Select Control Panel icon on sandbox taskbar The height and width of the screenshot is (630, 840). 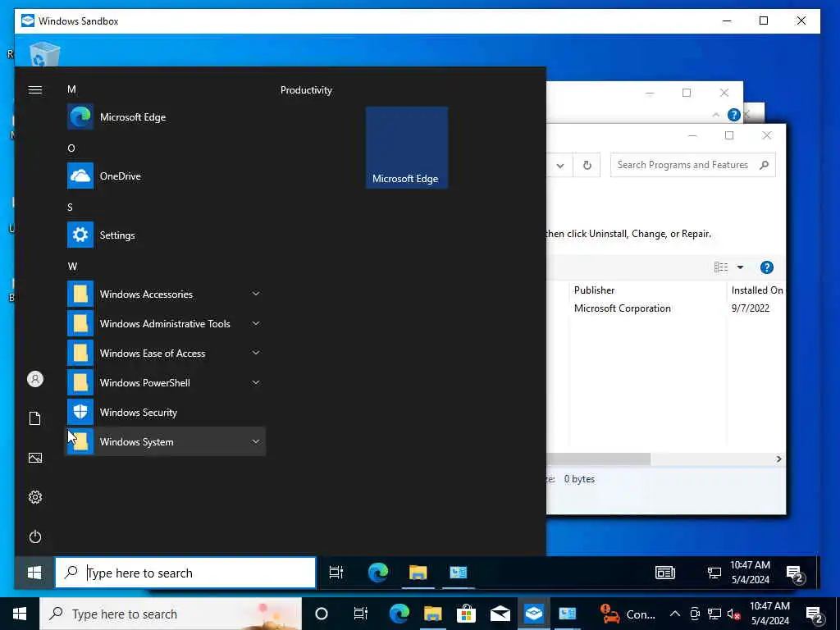[458, 573]
